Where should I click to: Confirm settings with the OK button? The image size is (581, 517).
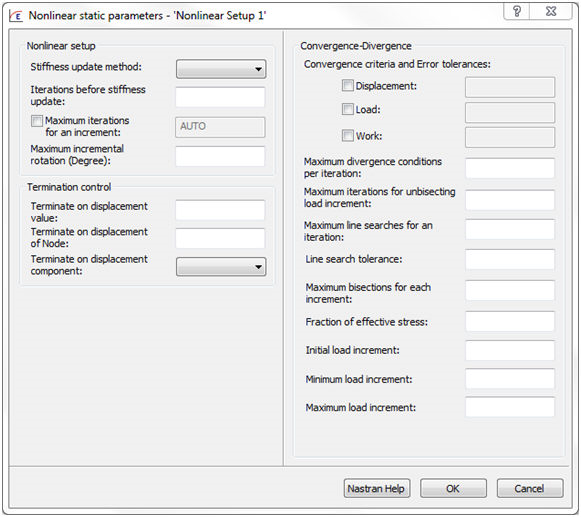point(453,488)
